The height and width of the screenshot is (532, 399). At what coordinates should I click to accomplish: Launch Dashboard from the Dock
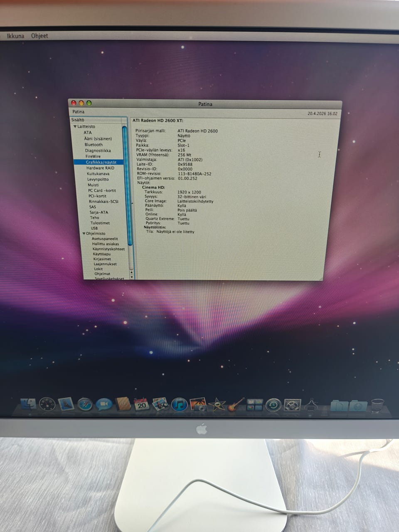[x=47, y=404]
